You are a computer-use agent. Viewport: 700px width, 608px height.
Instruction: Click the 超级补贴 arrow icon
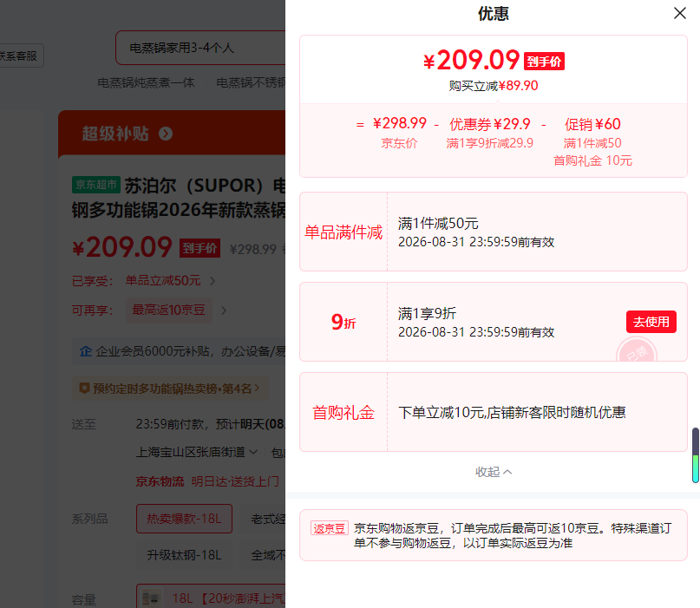click(166, 134)
